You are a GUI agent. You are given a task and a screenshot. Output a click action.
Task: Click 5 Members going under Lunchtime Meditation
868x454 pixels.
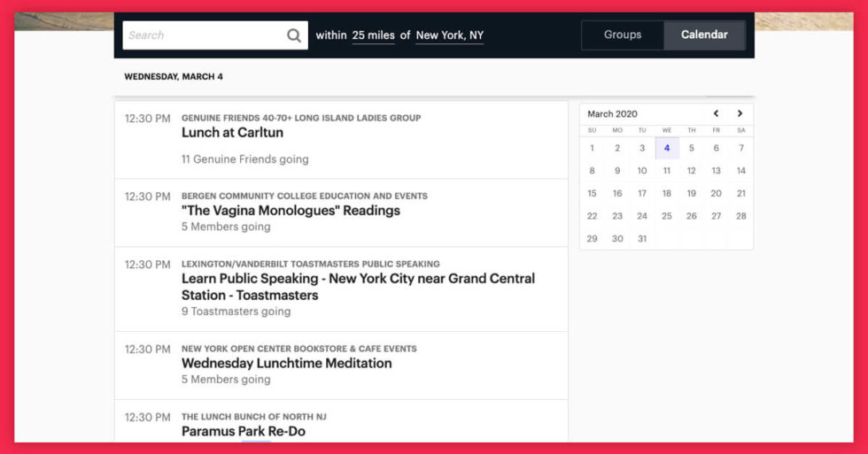tap(226, 380)
